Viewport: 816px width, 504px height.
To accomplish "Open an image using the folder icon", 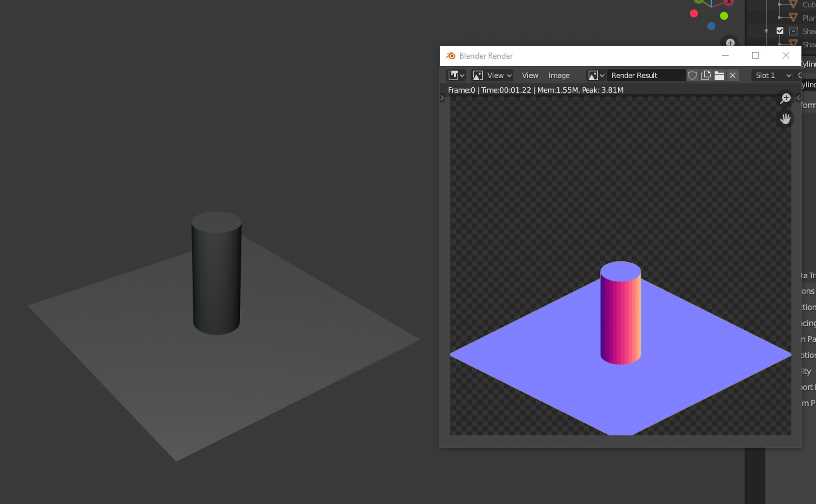I will pyautogui.click(x=719, y=75).
